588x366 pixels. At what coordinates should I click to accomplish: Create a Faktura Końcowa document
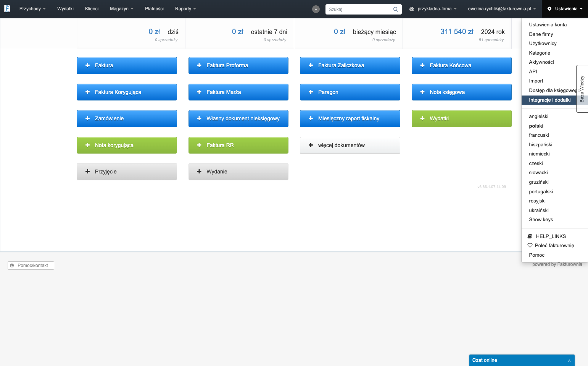tap(462, 65)
